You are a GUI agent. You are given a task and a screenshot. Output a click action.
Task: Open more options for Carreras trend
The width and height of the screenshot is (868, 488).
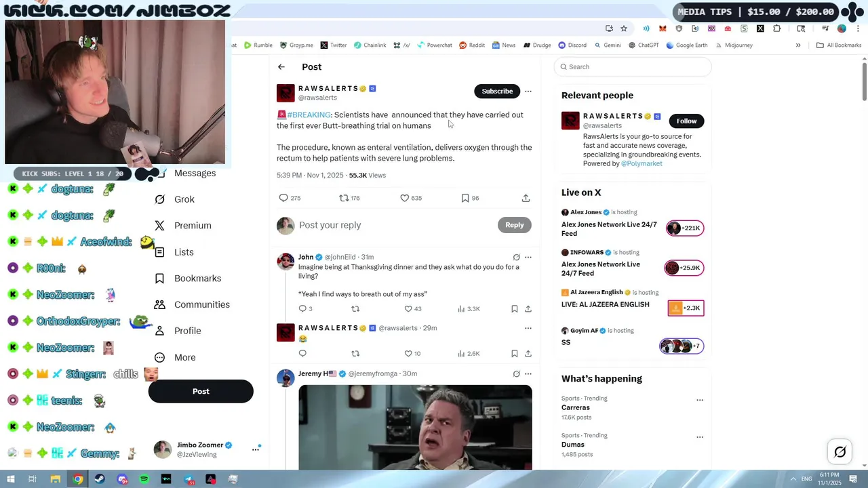[700, 400]
